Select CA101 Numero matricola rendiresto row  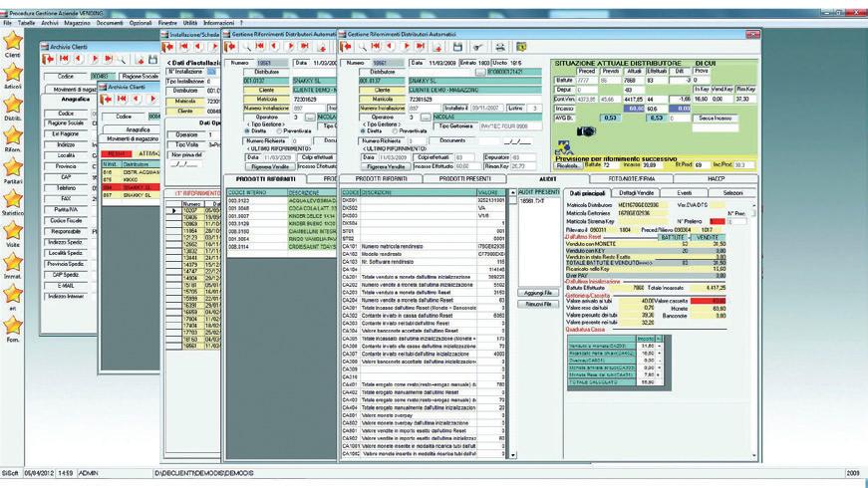tap(424, 246)
